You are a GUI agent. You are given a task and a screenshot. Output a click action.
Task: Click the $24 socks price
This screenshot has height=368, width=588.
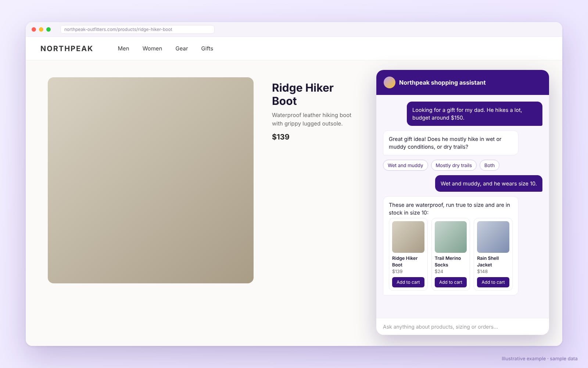point(439,272)
